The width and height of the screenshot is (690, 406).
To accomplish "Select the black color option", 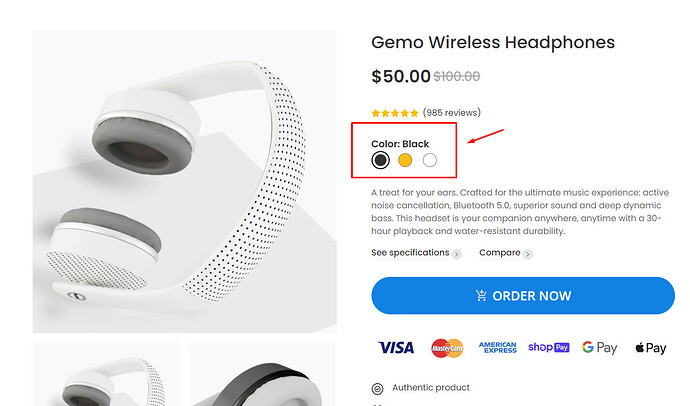I will (x=380, y=159).
